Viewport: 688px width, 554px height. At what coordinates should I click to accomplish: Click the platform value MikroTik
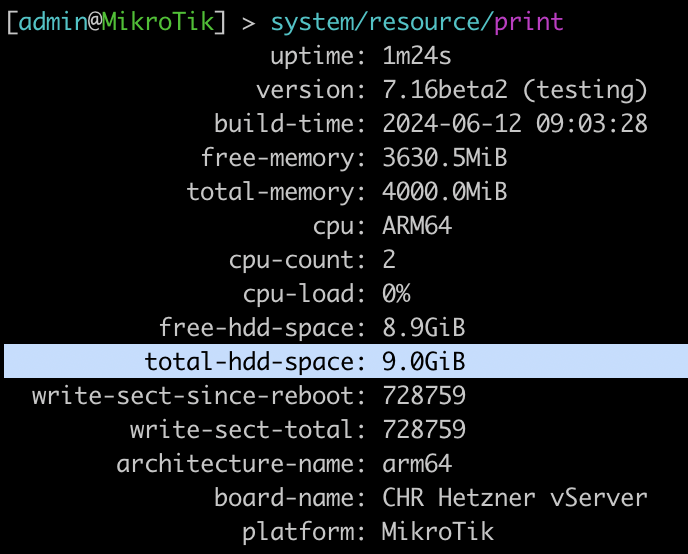pos(438,532)
